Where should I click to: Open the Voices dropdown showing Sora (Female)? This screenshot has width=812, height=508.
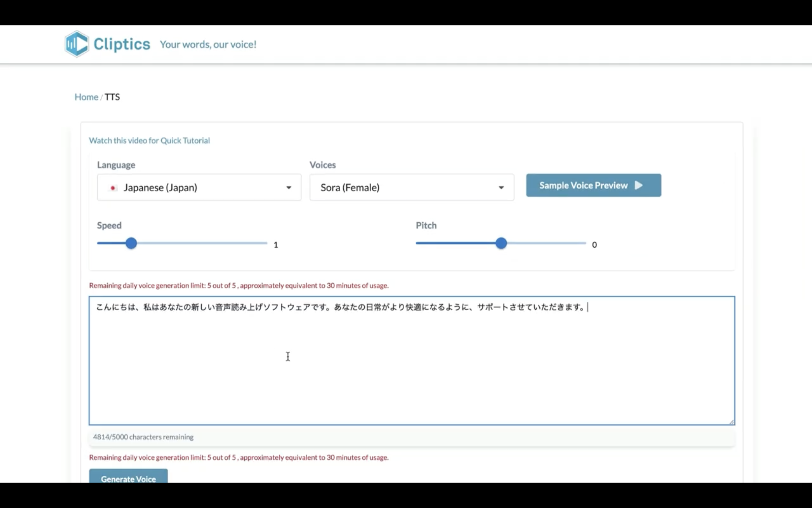click(412, 187)
